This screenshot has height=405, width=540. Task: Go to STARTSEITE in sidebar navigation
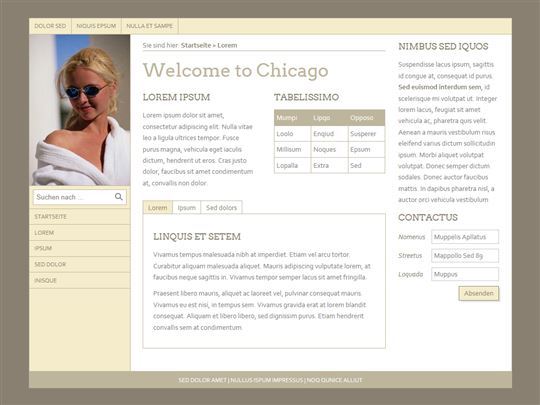pyautogui.click(x=80, y=217)
